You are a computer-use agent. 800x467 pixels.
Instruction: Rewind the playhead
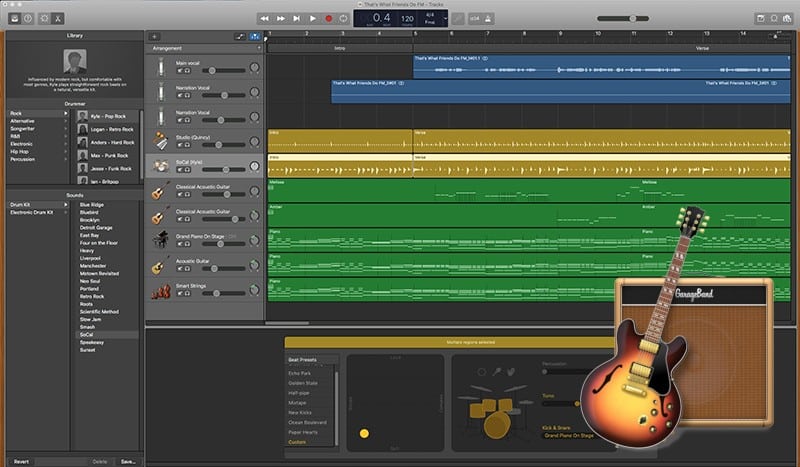264,18
